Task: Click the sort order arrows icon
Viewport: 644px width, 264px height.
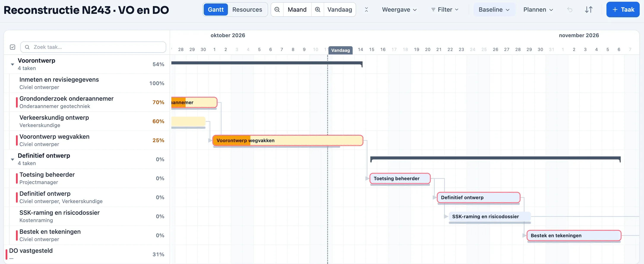Action: (589, 10)
